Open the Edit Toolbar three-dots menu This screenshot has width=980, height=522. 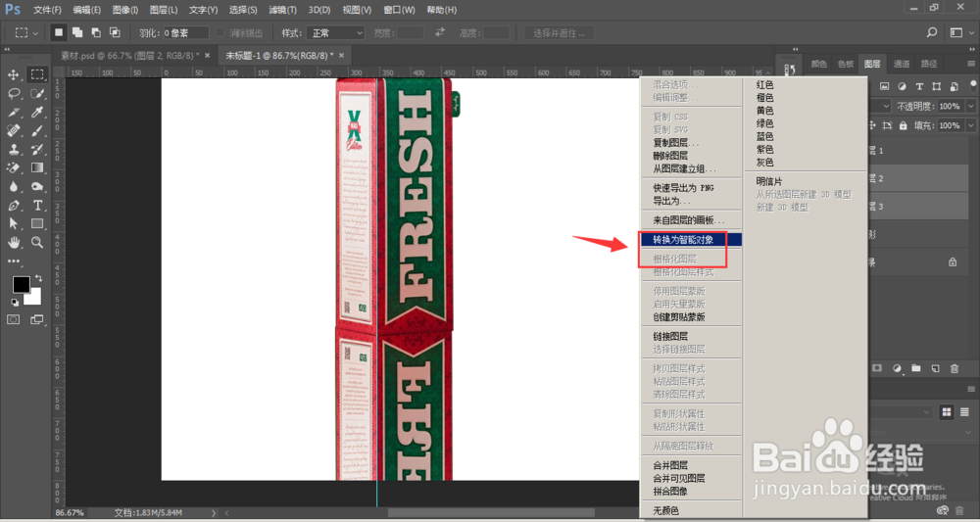coord(13,261)
